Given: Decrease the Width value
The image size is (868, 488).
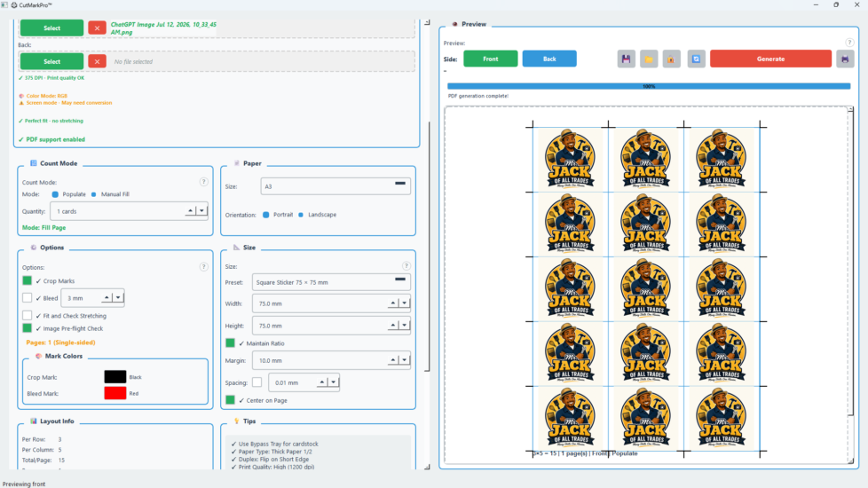Looking at the screenshot, I should 404,303.
